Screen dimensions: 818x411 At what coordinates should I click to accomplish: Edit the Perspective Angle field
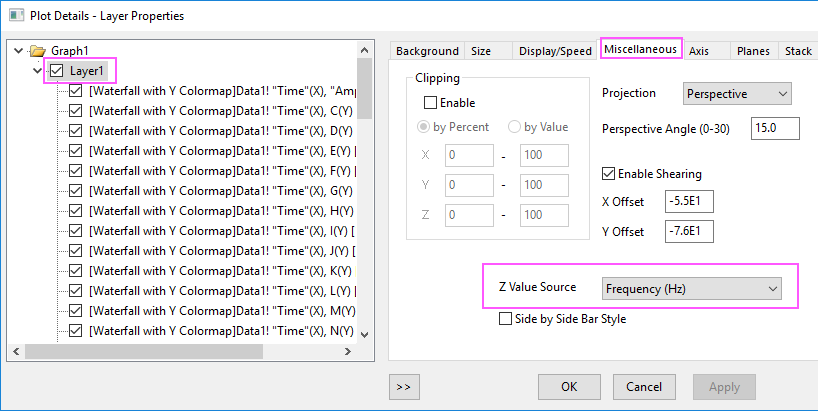775,128
